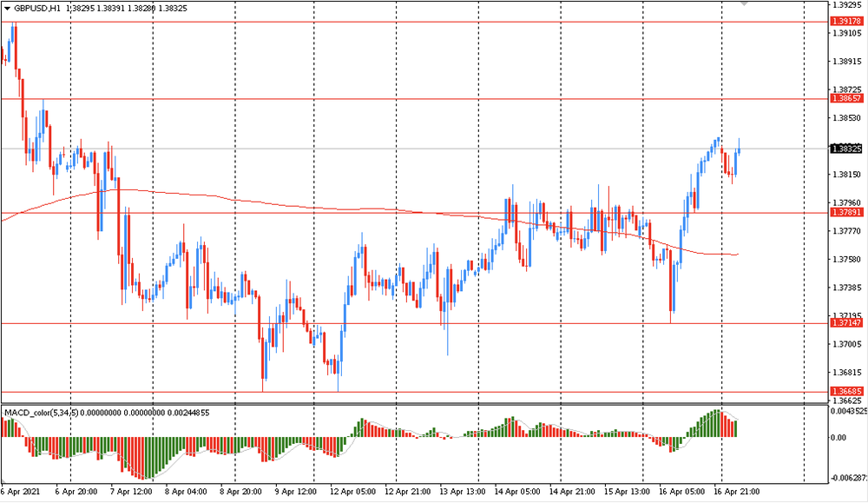Click the MACD_color(5,34,5) indicator label

tap(41, 411)
